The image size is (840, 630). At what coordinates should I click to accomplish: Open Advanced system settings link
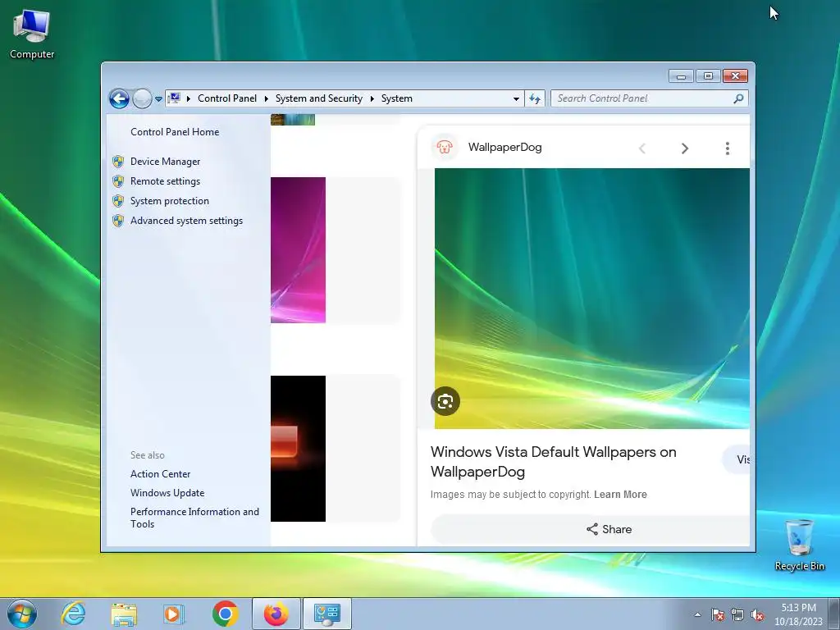(x=186, y=221)
